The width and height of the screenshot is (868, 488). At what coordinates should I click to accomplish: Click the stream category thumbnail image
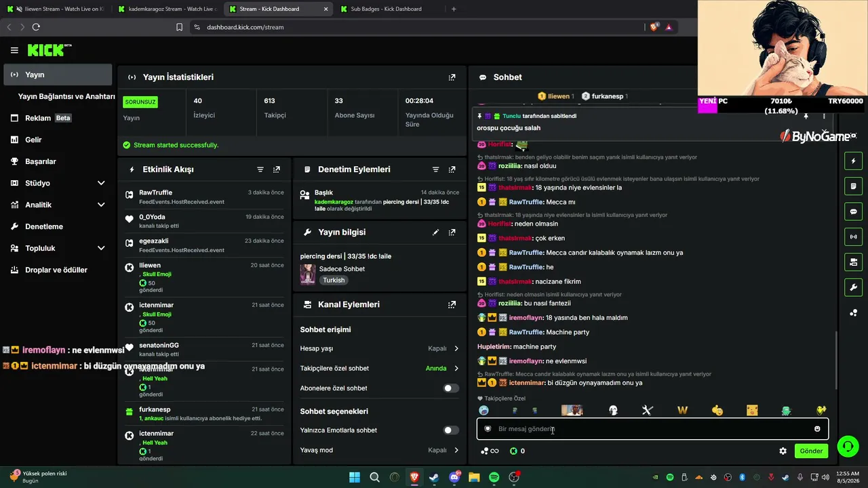pos(308,274)
